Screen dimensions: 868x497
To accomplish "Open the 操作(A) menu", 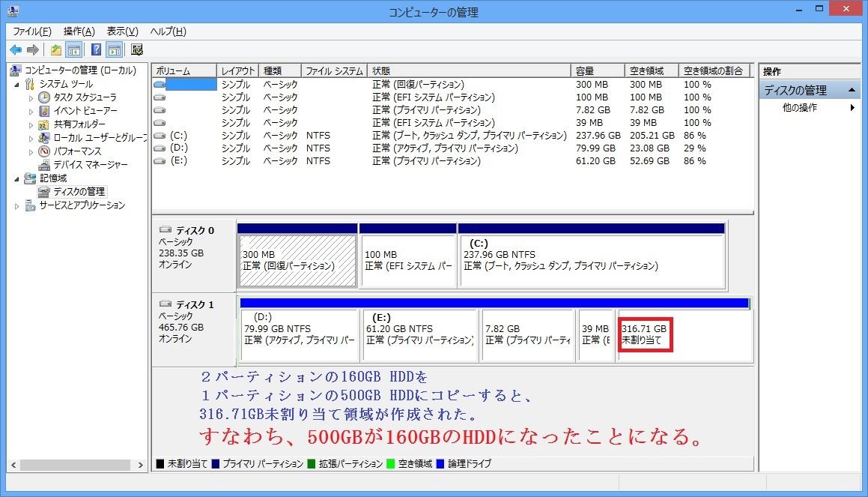I will click(79, 31).
